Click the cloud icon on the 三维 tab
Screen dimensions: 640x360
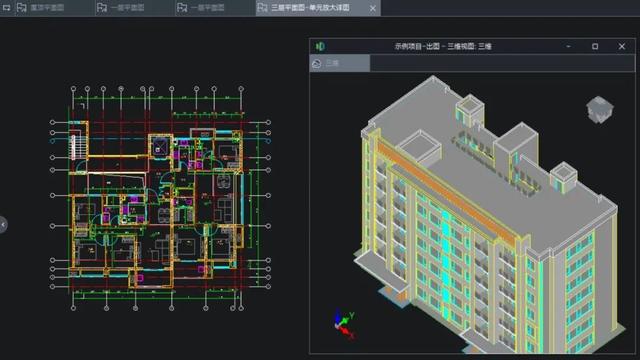(316, 64)
